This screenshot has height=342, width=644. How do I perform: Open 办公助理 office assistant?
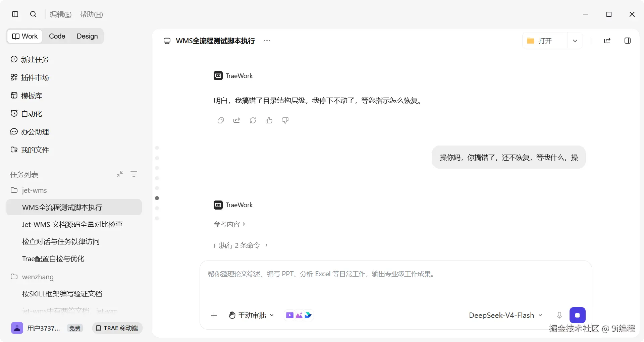pos(30,132)
